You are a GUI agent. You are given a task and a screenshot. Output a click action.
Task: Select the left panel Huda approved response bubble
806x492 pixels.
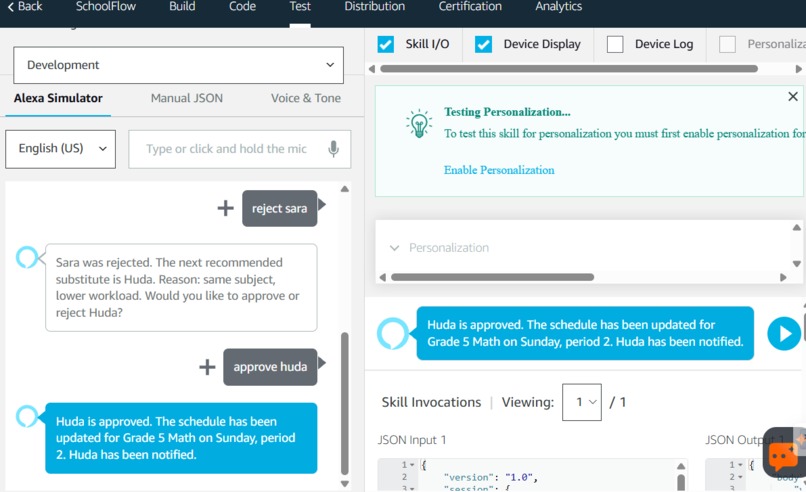pyautogui.click(x=181, y=438)
